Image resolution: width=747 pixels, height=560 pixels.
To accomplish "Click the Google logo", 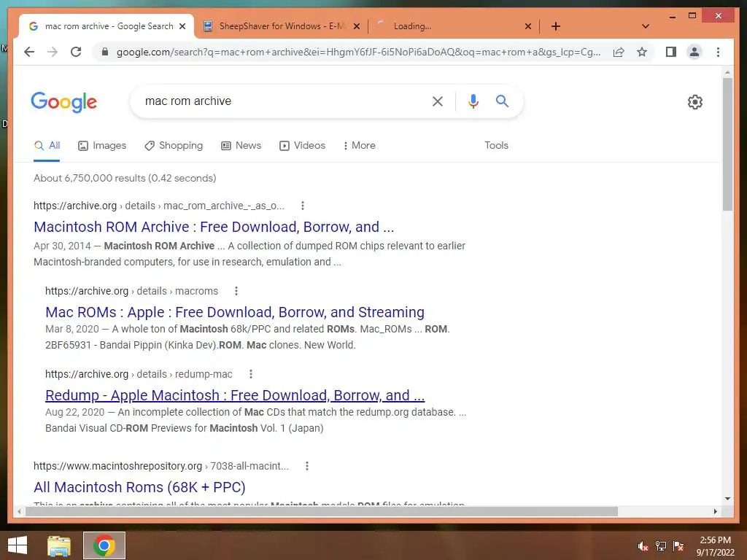I will (x=64, y=102).
